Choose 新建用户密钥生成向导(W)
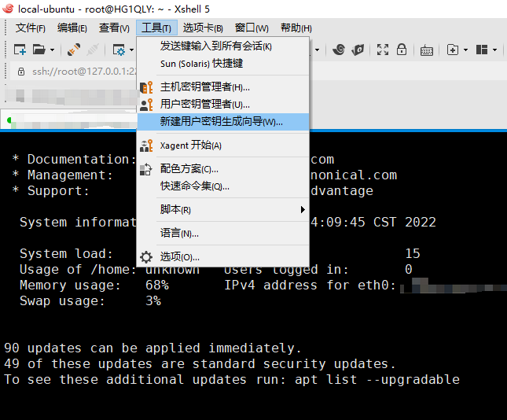This screenshot has width=507, height=420. pos(223,122)
